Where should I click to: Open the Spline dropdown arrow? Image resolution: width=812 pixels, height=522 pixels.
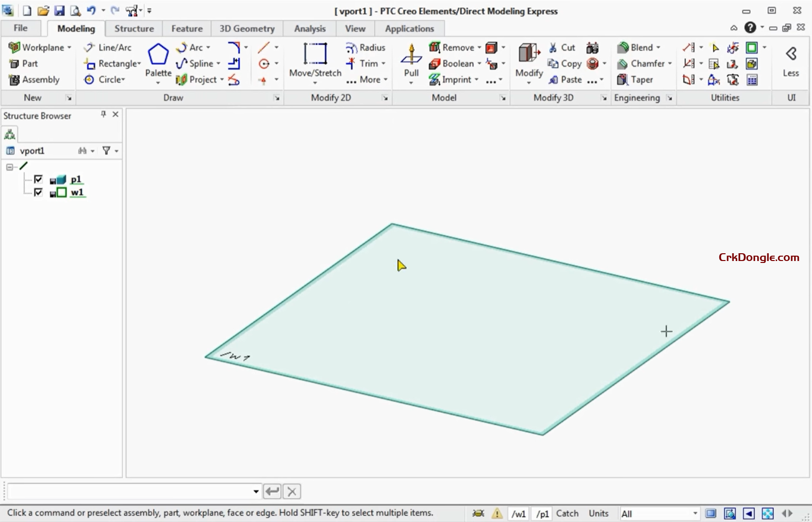[x=218, y=64]
